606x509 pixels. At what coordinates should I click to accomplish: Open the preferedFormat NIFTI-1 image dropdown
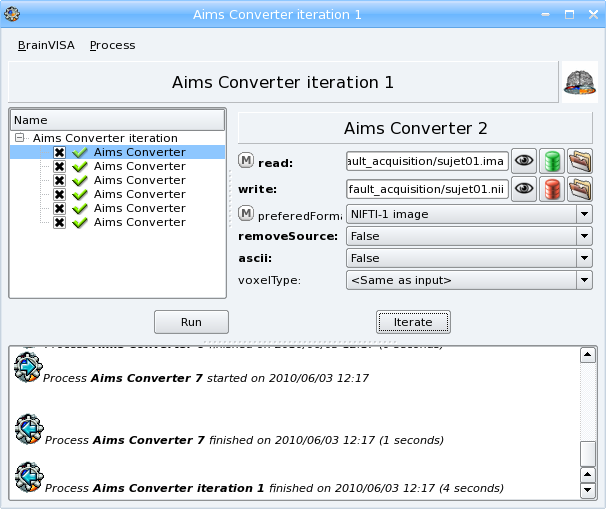pos(469,213)
